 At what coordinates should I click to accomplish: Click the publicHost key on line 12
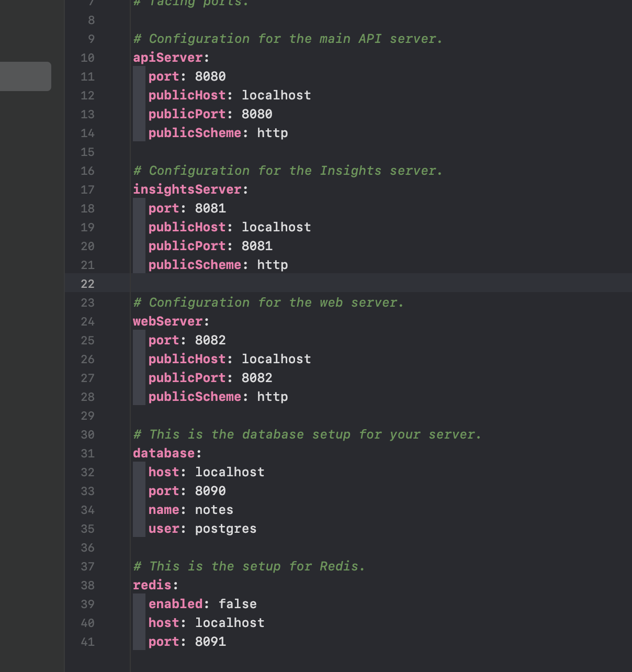(187, 95)
